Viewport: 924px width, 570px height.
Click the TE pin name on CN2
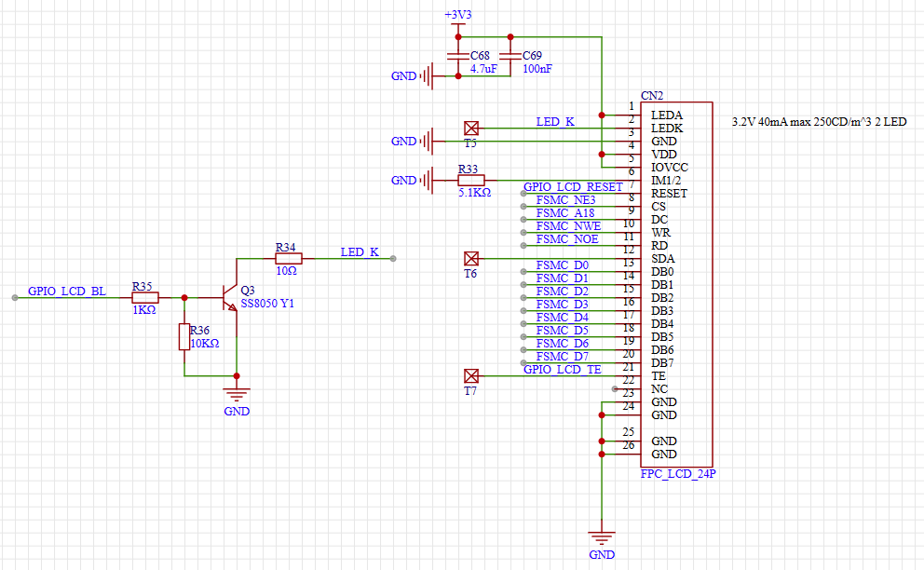[659, 376]
